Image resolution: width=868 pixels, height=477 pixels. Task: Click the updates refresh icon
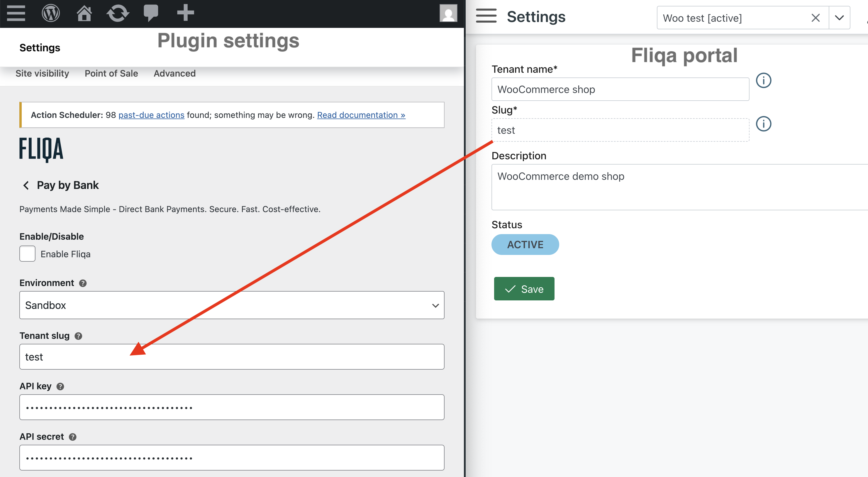pos(118,13)
